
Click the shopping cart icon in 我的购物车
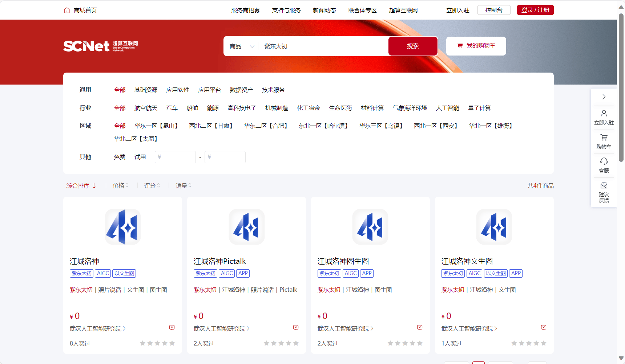click(460, 46)
